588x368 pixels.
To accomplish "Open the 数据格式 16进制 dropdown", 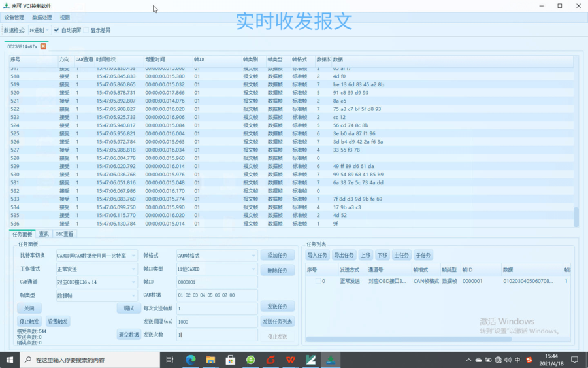I will [39, 30].
